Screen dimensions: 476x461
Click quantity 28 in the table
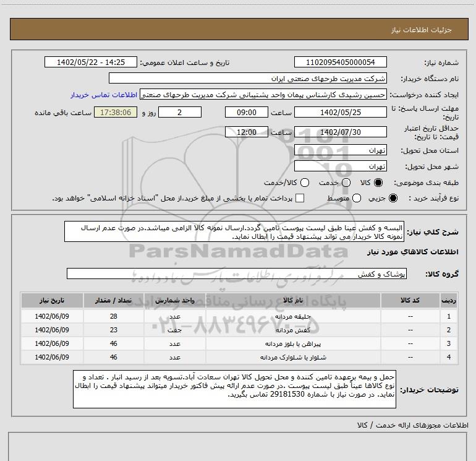[114, 316]
